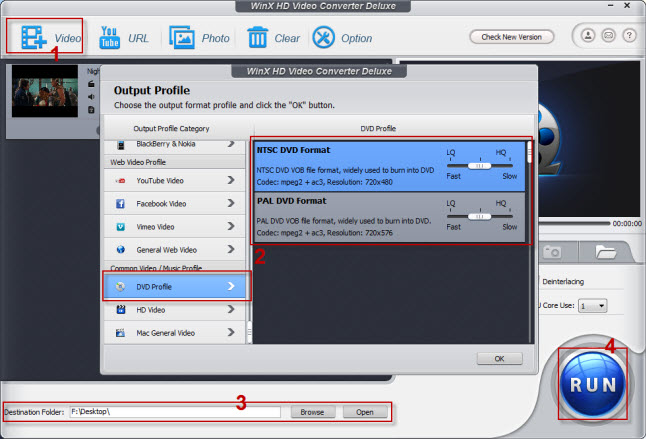Click the snapshot camera icon

pos(552,252)
